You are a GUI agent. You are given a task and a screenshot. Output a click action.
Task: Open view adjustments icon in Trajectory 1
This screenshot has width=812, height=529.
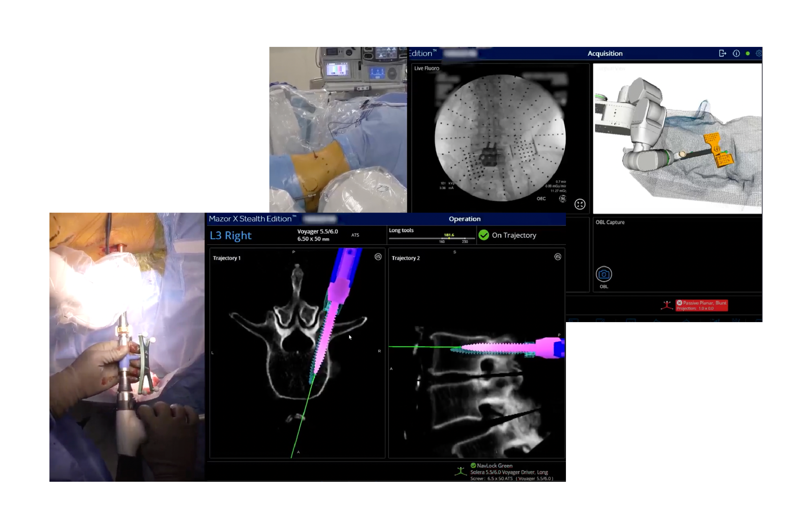coord(378,257)
